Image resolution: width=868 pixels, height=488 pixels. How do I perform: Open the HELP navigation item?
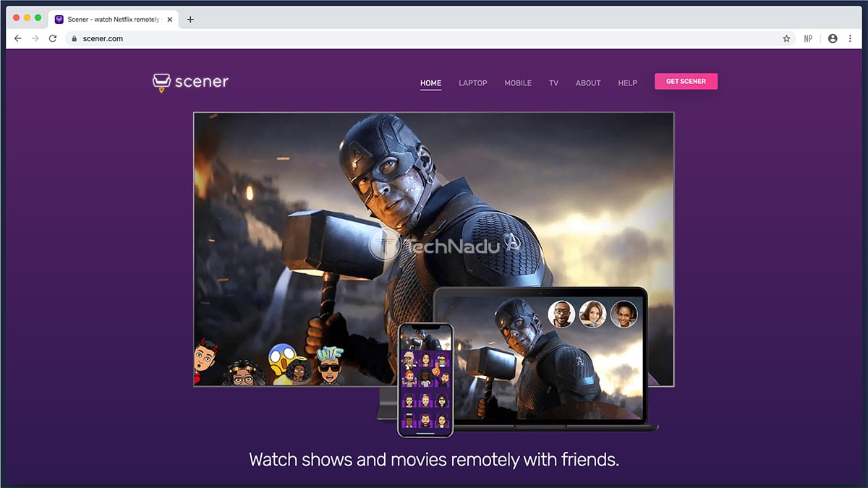tap(628, 83)
